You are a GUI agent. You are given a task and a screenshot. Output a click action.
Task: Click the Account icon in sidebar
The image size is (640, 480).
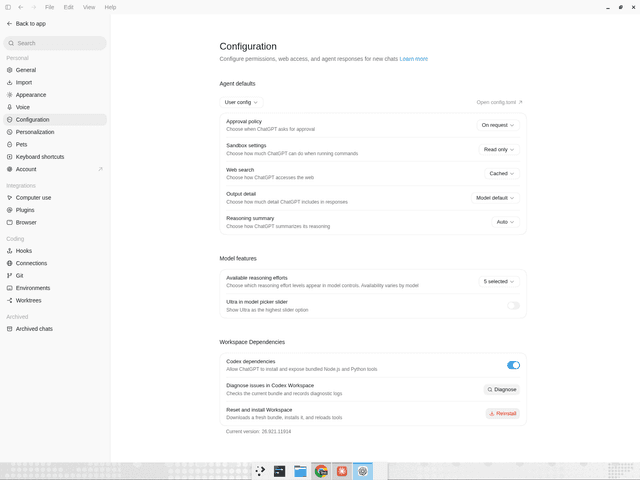coord(10,169)
